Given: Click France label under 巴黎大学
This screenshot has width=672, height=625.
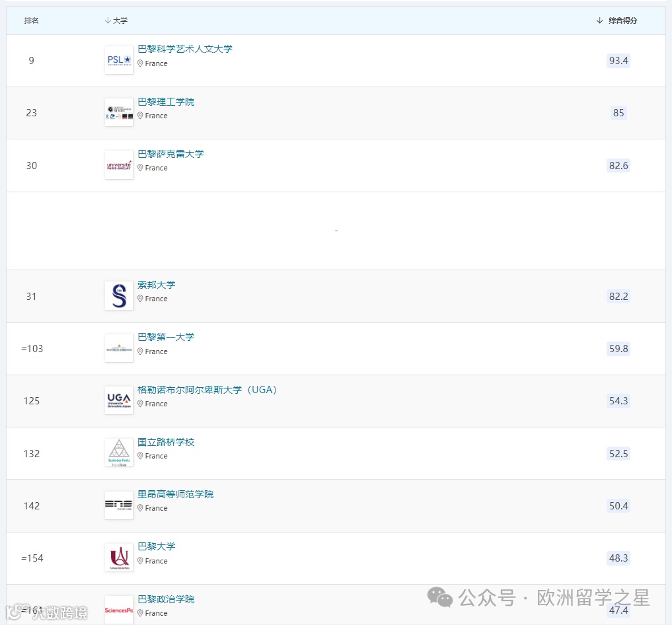Looking at the screenshot, I should 156,561.
